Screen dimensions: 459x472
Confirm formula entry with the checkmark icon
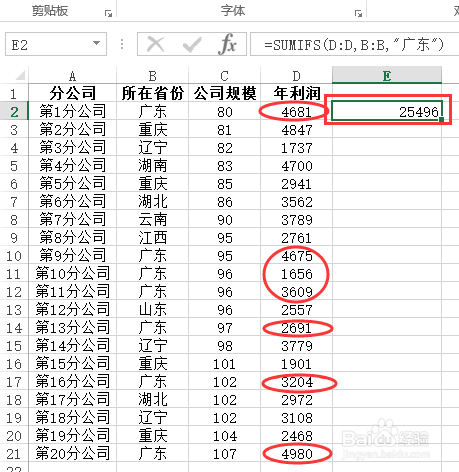tap(192, 44)
